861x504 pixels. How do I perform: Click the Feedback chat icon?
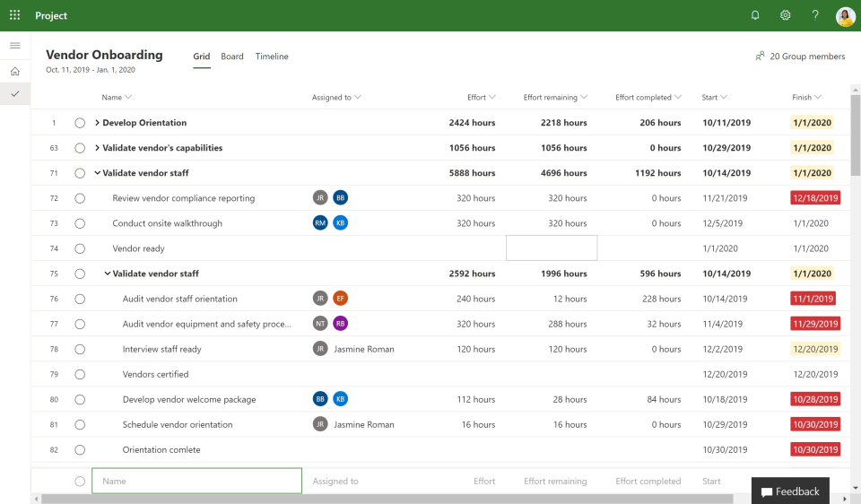(767, 492)
